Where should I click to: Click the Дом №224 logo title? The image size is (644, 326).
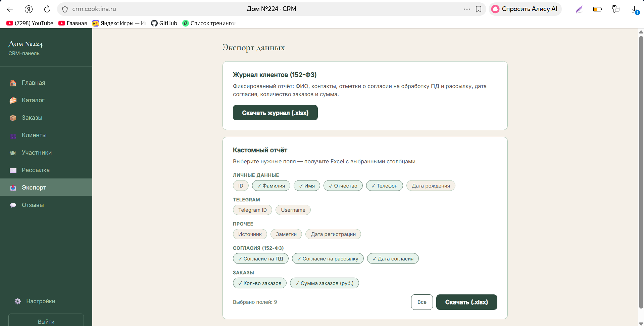26,44
